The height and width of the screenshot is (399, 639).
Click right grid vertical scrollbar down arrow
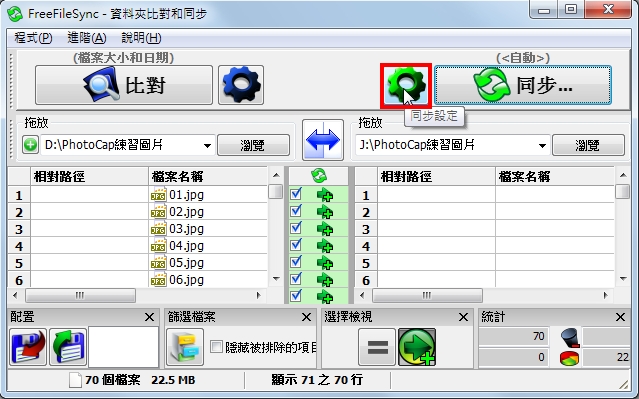[623, 279]
